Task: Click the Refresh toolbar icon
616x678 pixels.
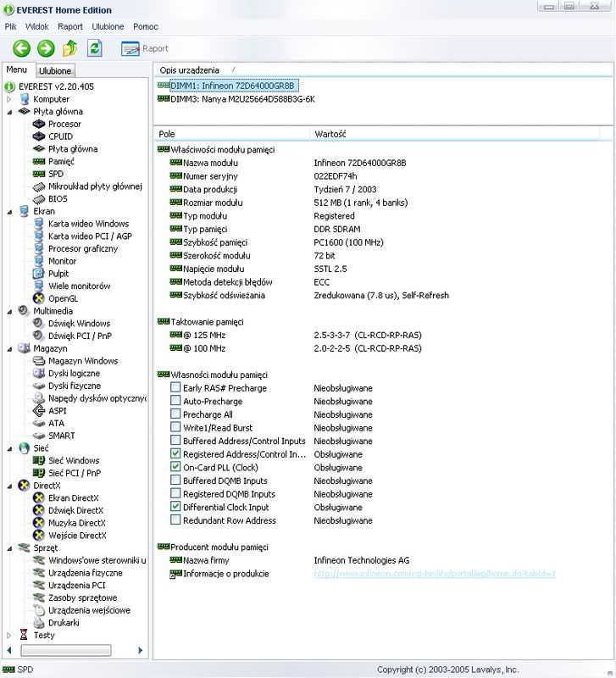Action: 95,48
